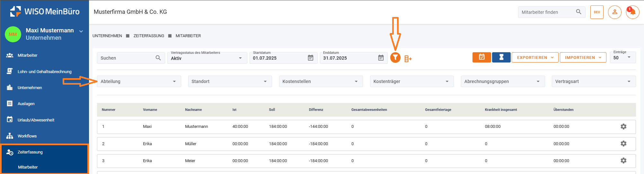Open Urlaub/Abwesenheit in sidebar
This screenshot has width=644, height=174.
[36, 120]
